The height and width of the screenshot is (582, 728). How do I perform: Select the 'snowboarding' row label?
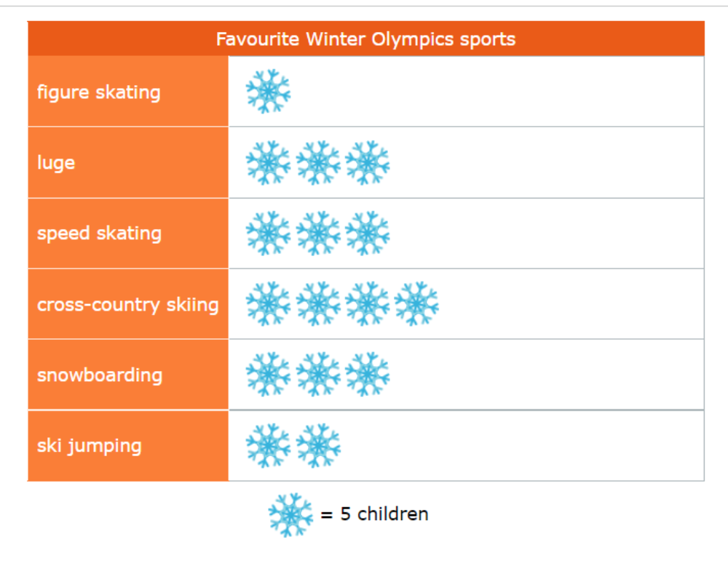coord(128,375)
